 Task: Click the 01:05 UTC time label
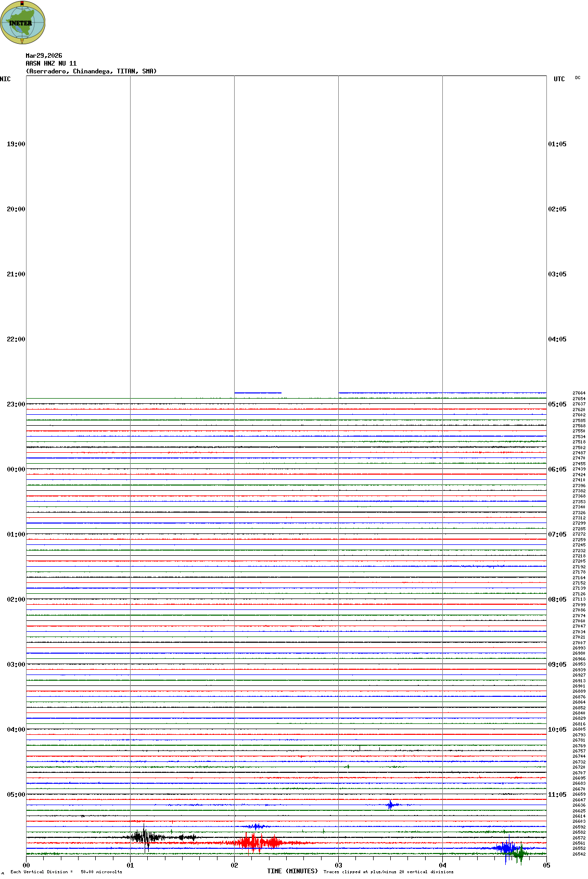tap(557, 144)
